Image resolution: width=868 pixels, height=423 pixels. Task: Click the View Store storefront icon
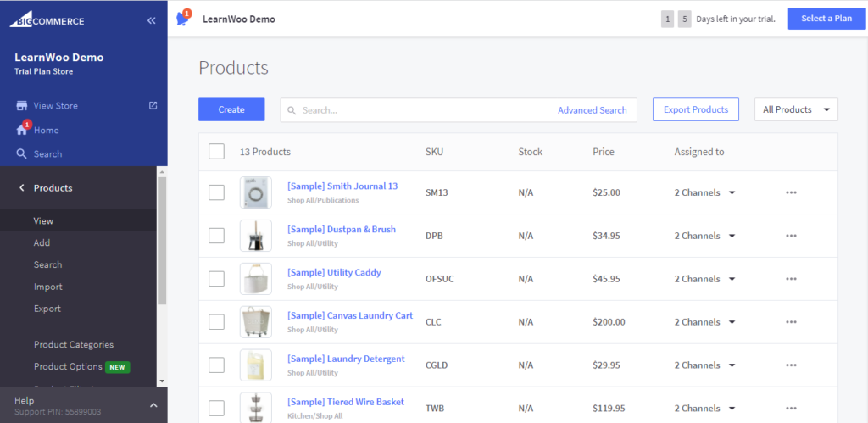point(22,106)
